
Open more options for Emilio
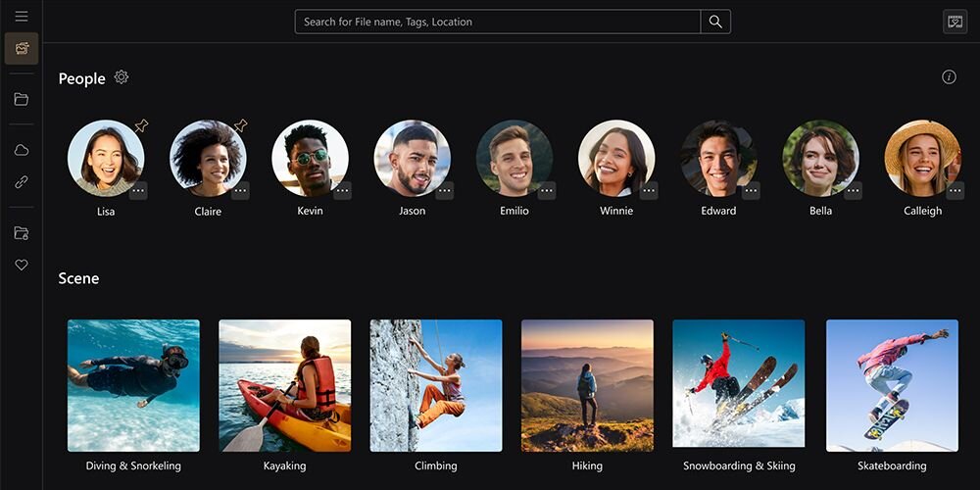[547, 191]
